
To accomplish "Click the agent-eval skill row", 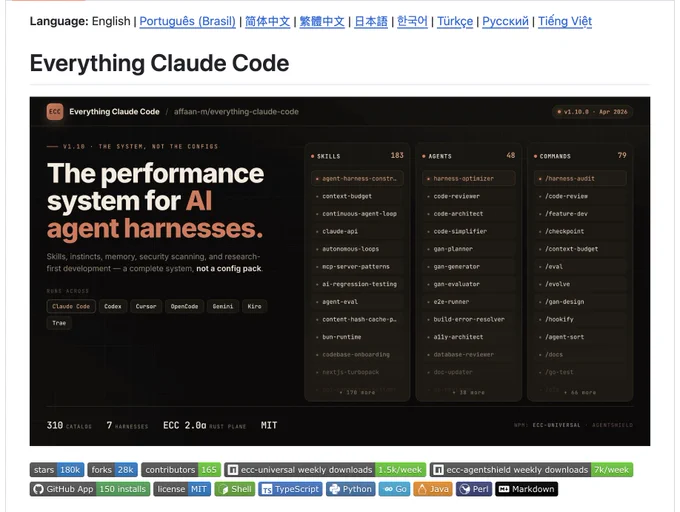I will 357,302.
